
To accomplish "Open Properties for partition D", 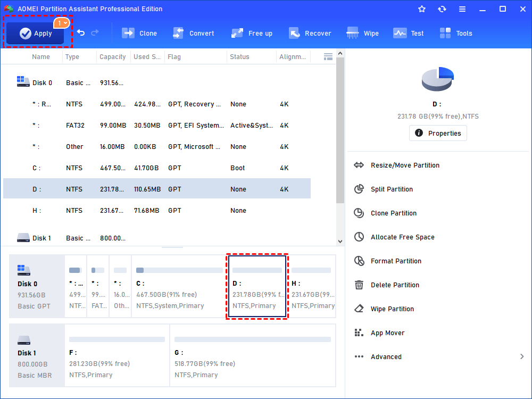I will 438,133.
